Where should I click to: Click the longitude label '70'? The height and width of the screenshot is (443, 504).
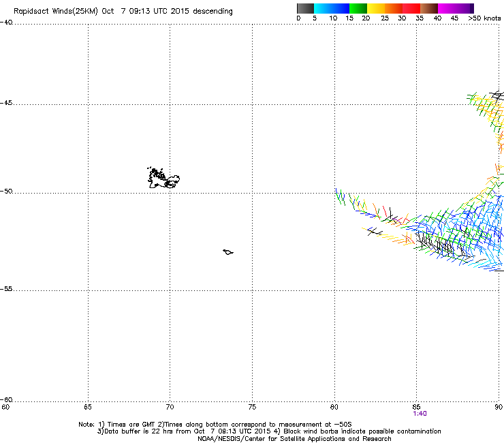[x=170, y=407]
